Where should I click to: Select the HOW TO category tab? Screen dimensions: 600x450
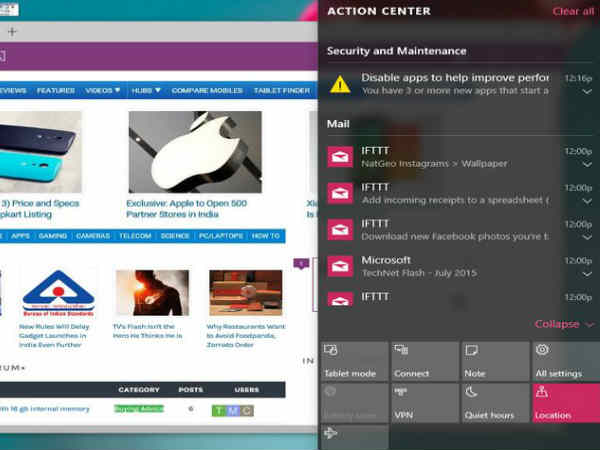[x=266, y=236]
